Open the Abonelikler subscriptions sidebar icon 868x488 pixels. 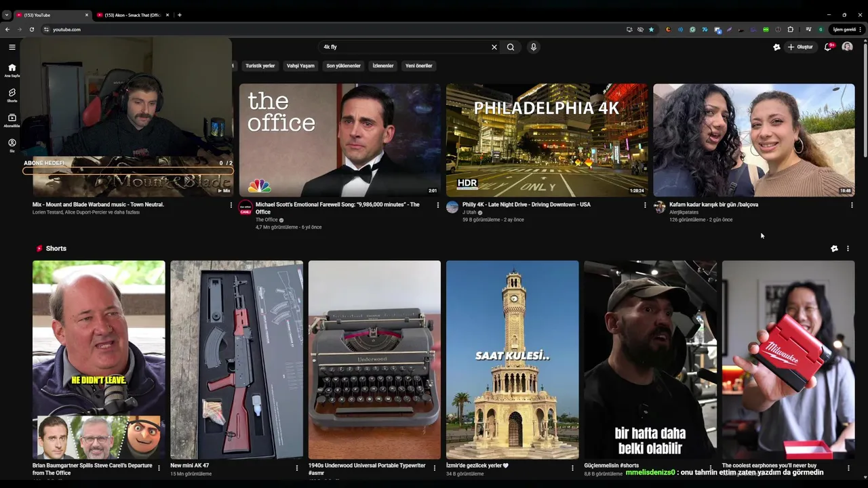click(x=12, y=121)
